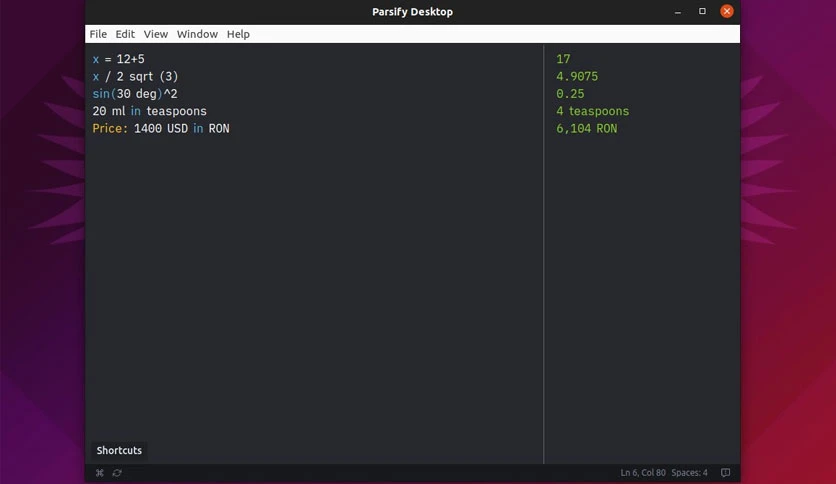The height and width of the screenshot is (484, 836).
Task: Open the View menu
Action: point(156,34)
